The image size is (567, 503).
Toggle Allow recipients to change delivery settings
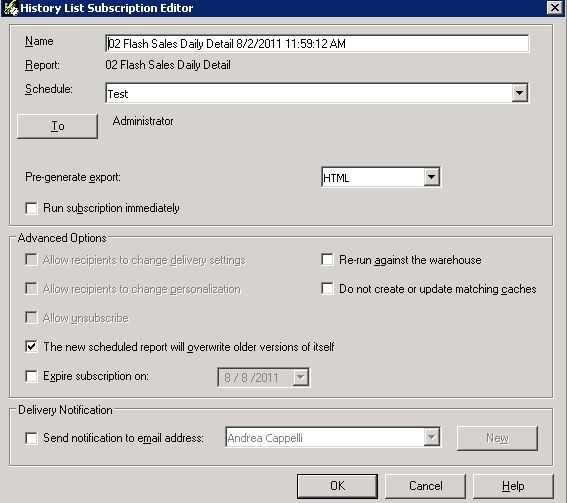tap(31, 260)
